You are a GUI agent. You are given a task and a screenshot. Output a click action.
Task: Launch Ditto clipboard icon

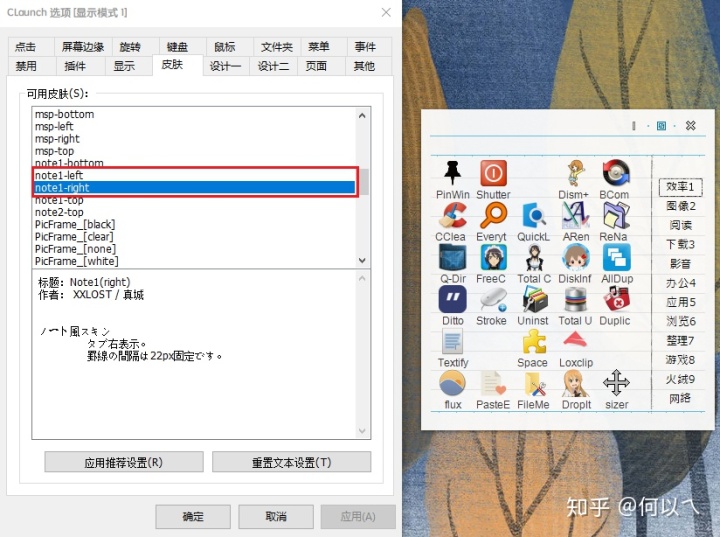click(x=452, y=299)
